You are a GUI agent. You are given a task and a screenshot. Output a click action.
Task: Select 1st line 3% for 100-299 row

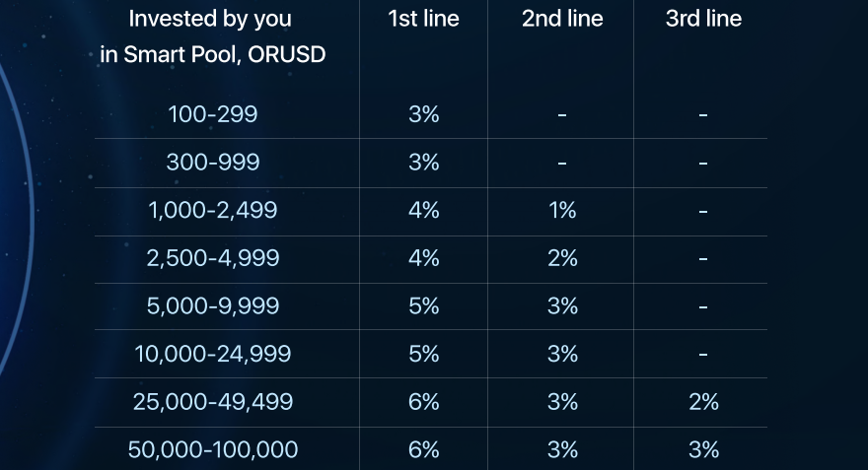click(423, 114)
